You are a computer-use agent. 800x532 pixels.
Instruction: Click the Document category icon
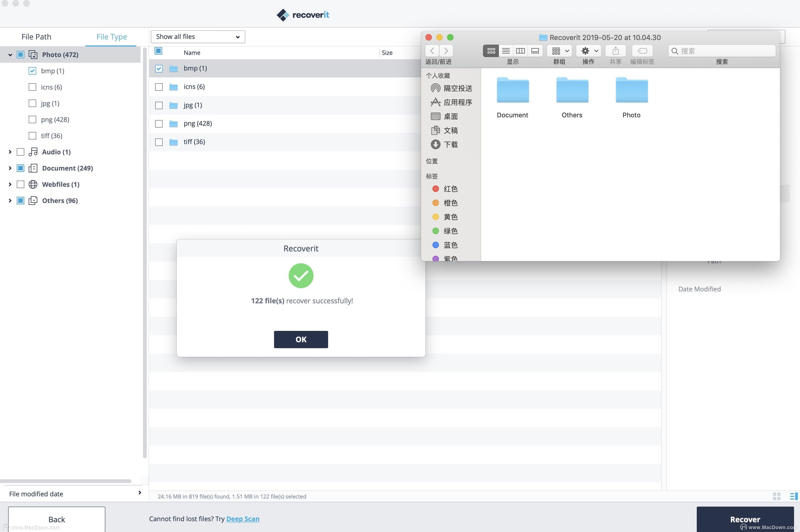pos(33,168)
